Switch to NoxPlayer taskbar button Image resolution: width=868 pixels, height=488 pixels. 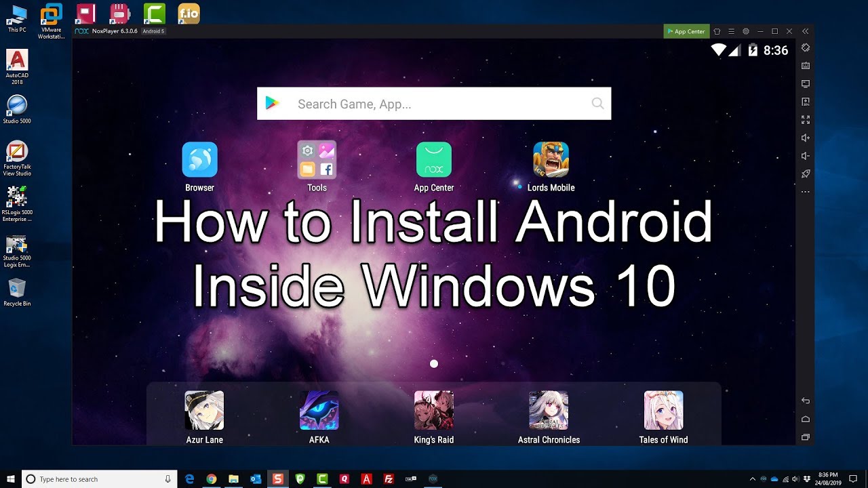pos(433,479)
